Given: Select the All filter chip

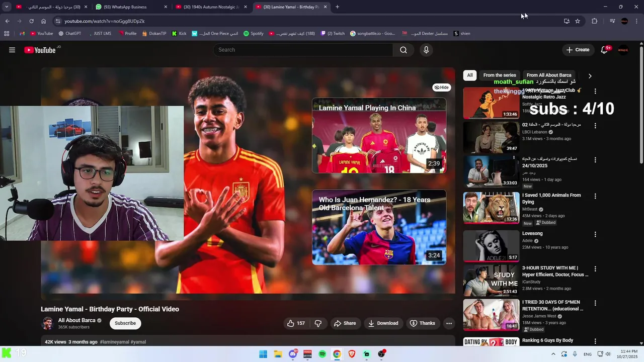Looking at the screenshot, I should (470, 75).
